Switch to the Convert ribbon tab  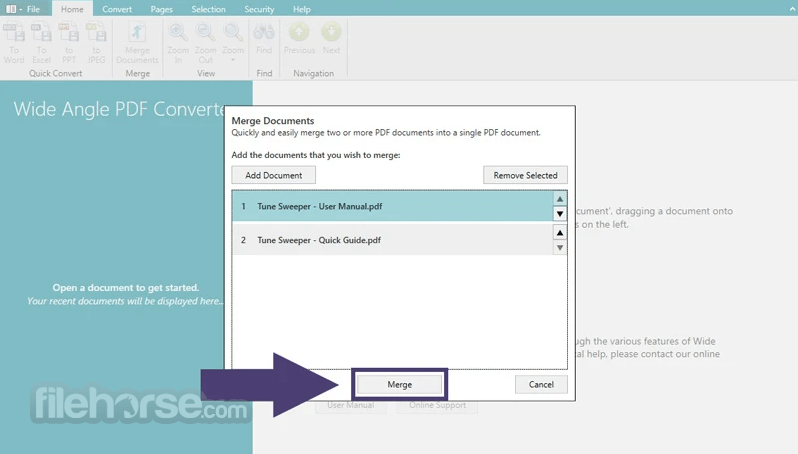click(117, 9)
